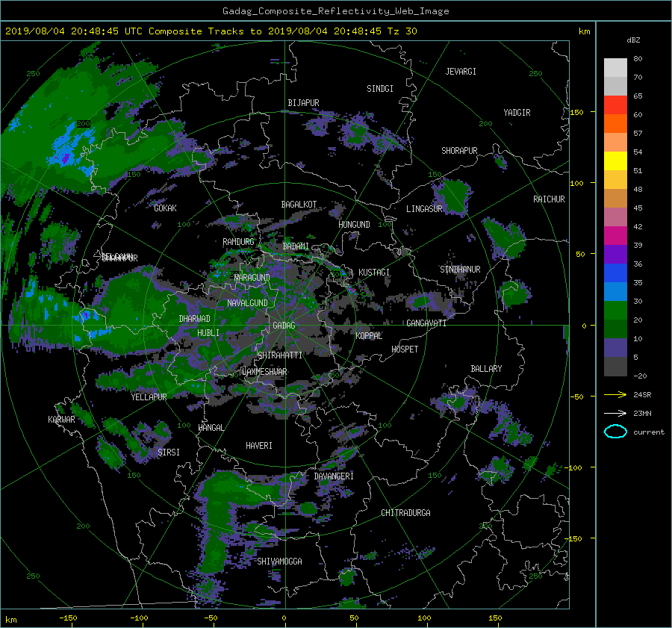Click the DAVANGERI city label
The width and height of the screenshot is (672, 628).
click(334, 476)
